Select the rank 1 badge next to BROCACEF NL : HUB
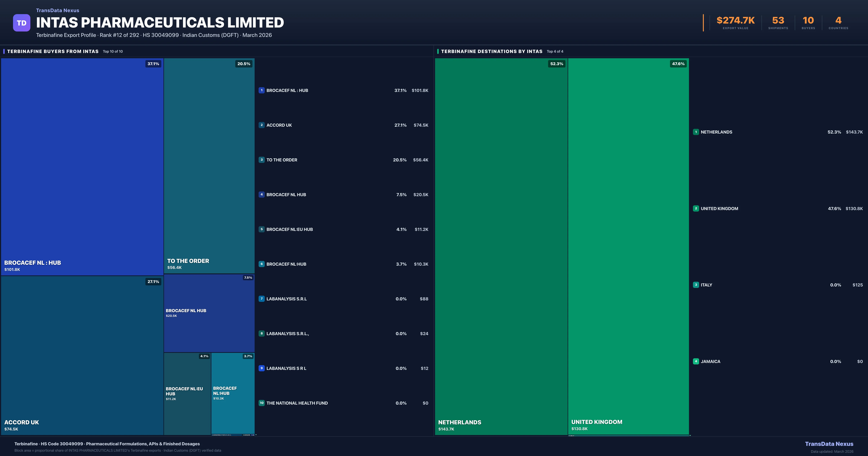The height and width of the screenshot is (456, 868). (x=261, y=90)
